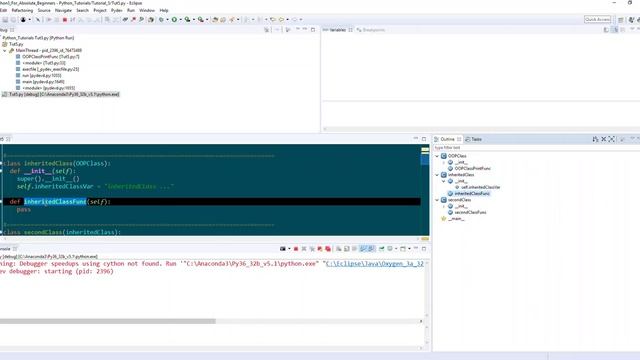
Task: Toggle Skip All Breakpoints in toolbar
Action: coord(38,20)
